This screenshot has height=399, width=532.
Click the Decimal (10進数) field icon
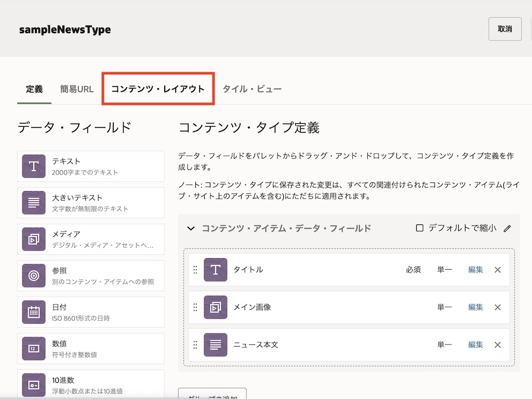pyautogui.click(x=34, y=384)
